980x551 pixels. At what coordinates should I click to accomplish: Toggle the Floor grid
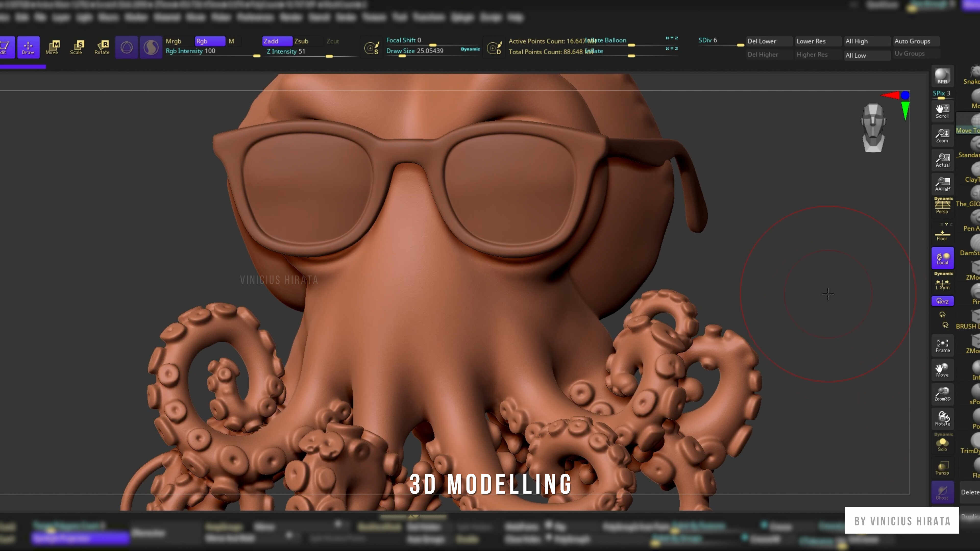click(942, 235)
